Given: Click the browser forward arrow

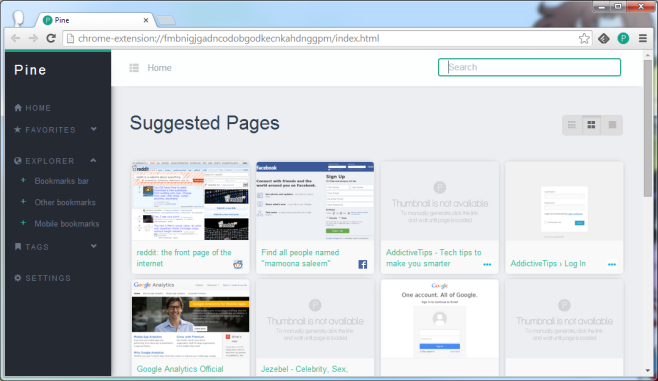Looking at the screenshot, I should [x=33, y=38].
